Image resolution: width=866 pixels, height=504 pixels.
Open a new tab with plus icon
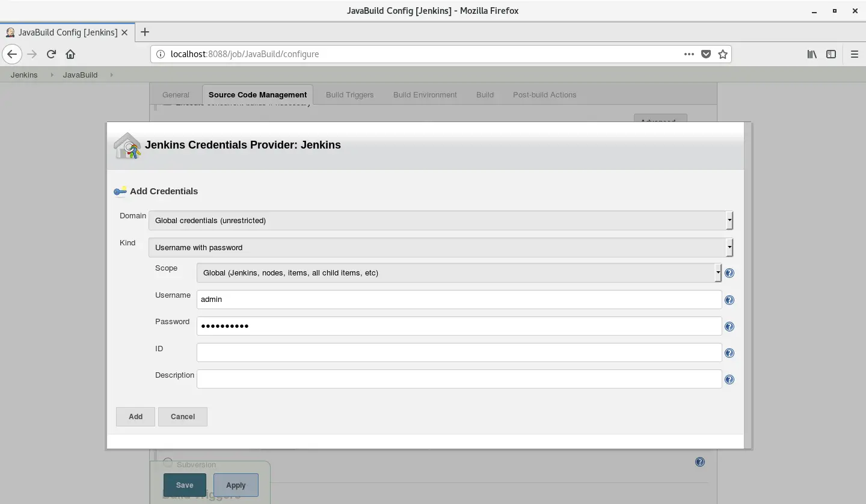tap(145, 32)
